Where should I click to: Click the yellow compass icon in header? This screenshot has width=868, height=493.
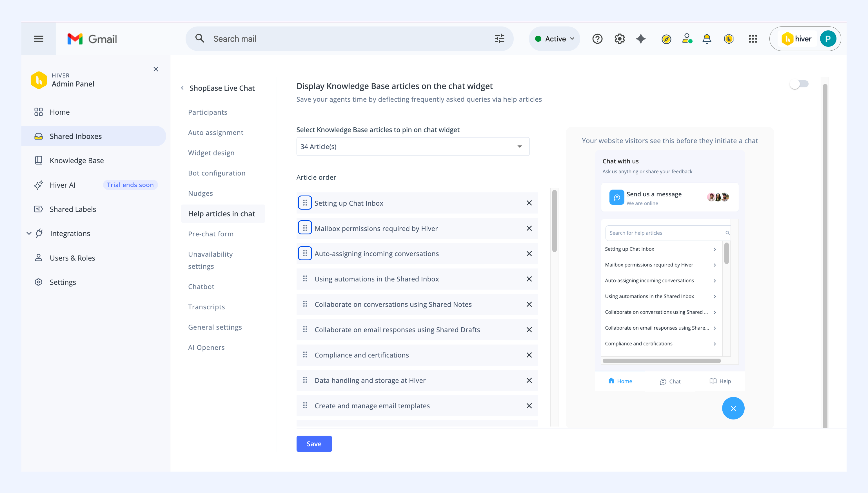click(666, 39)
